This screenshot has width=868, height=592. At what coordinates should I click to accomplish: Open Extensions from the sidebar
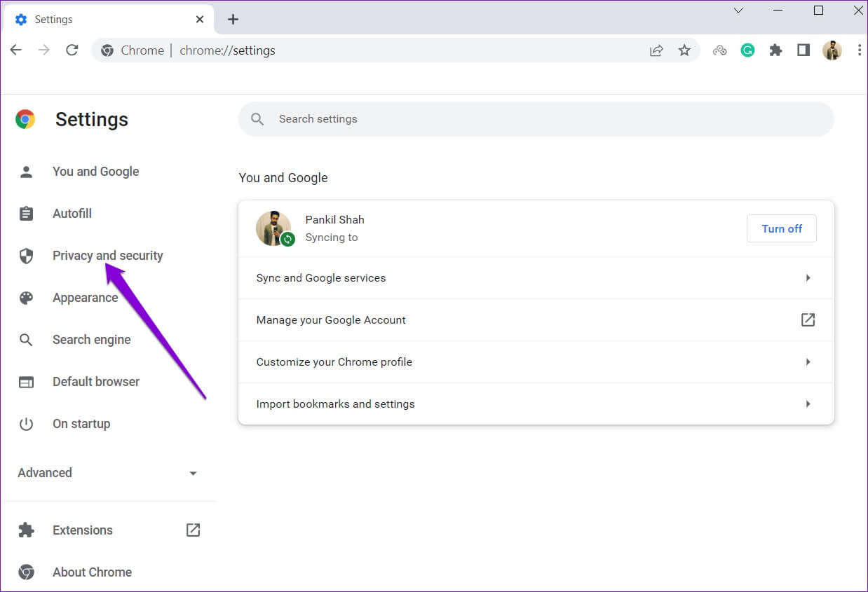coord(83,530)
